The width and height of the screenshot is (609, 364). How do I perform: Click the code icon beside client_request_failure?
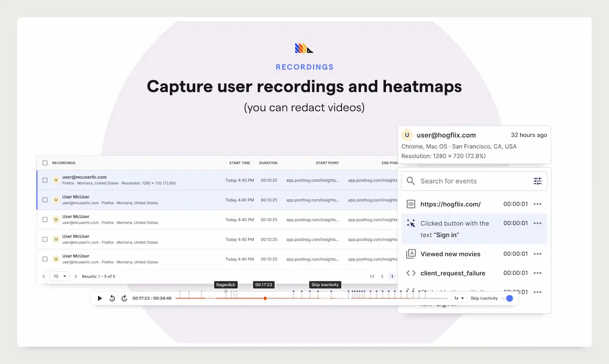pyautogui.click(x=411, y=273)
